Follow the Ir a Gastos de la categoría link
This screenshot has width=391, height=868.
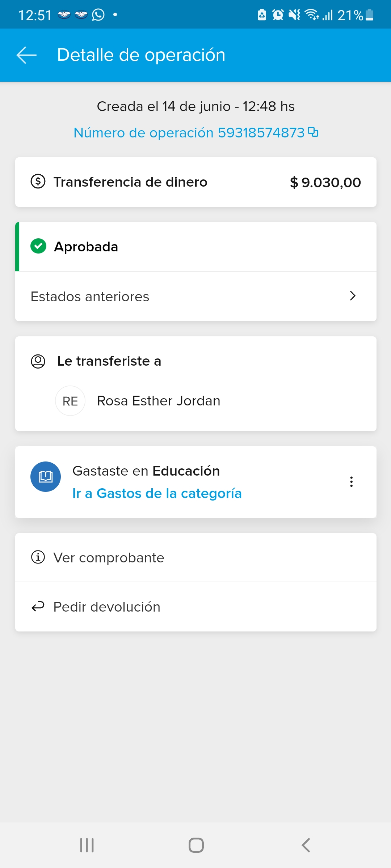157,493
